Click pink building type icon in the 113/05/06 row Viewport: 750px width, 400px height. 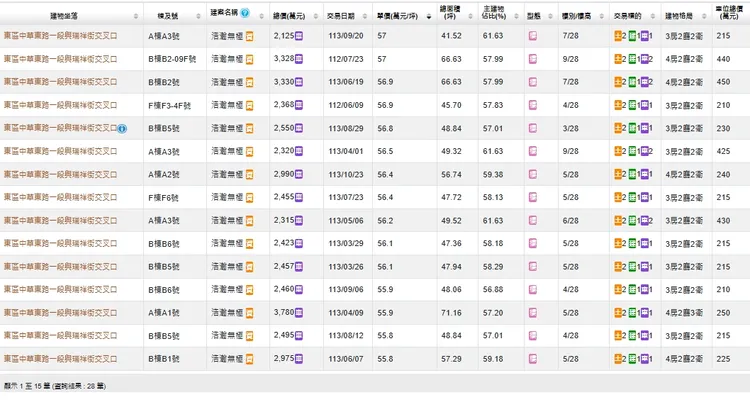click(533, 221)
